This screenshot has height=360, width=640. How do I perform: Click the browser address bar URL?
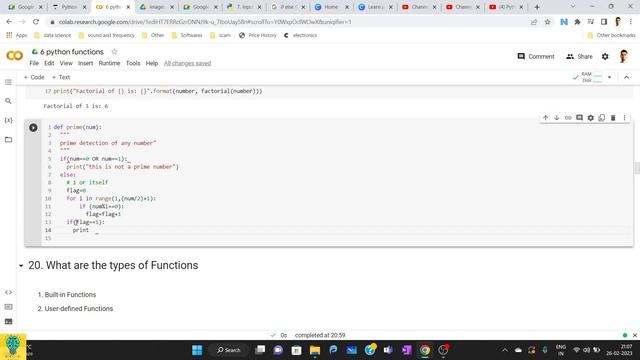(205, 22)
